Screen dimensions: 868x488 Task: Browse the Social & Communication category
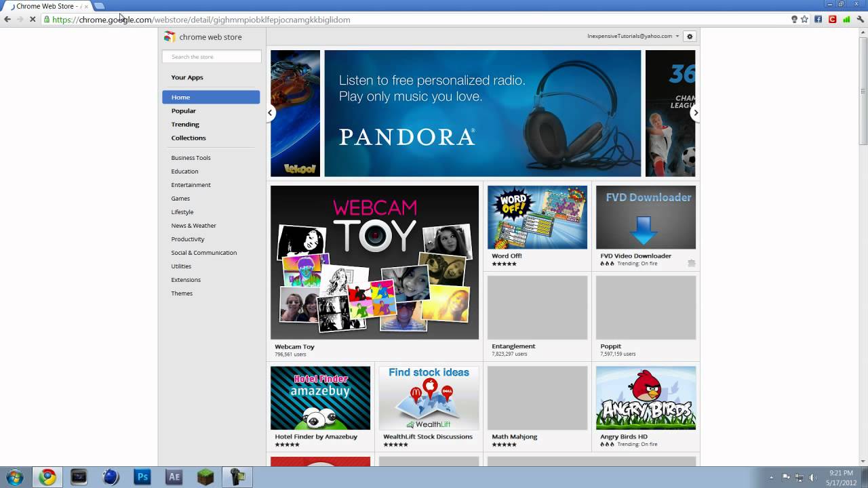pos(204,253)
